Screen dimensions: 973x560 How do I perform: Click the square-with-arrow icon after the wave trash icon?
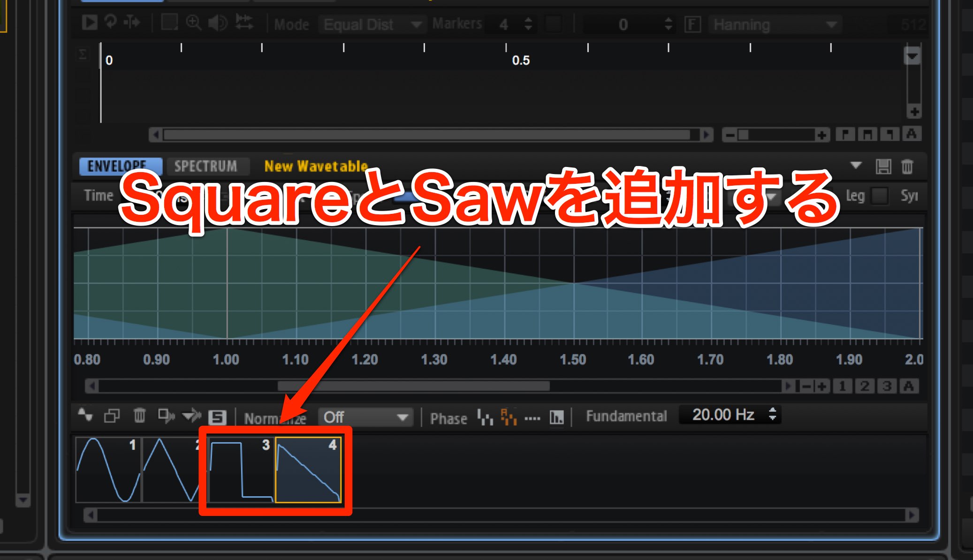click(166, 416)
